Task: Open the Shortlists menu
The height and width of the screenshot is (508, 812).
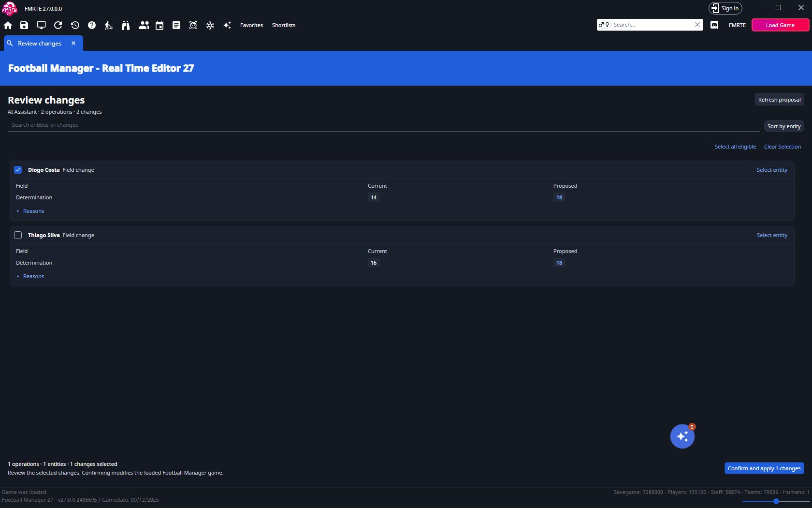Action: click(284, 25)
